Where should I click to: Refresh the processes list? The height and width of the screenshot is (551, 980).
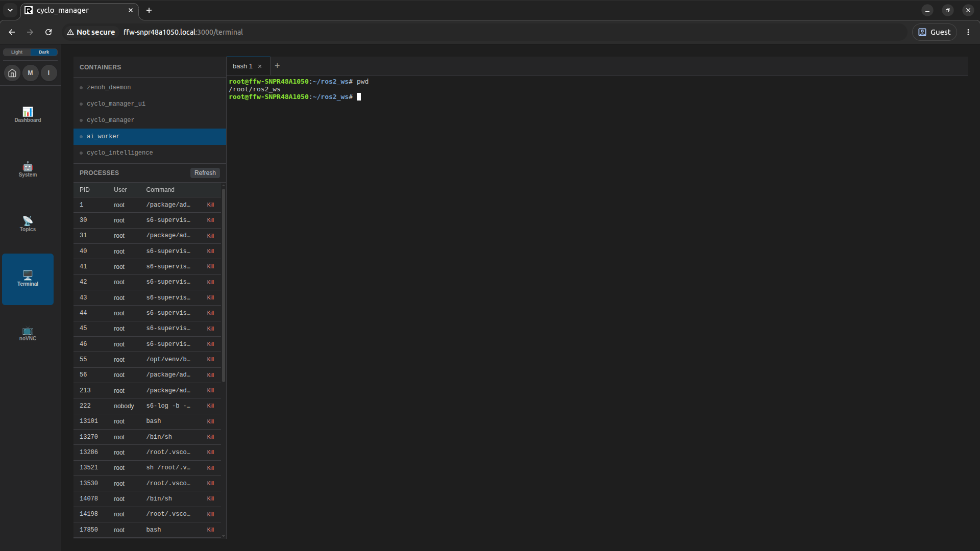pyautogui.click(x=205, y=173)
